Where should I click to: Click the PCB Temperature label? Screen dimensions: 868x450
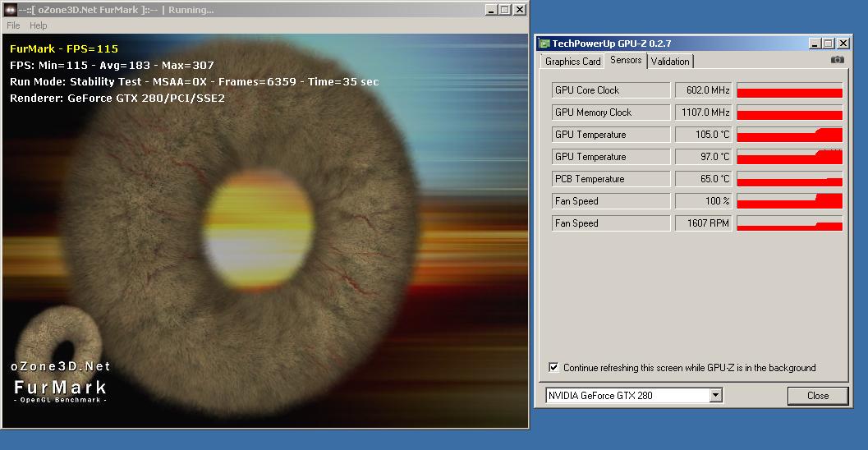(x=611, y=179)
